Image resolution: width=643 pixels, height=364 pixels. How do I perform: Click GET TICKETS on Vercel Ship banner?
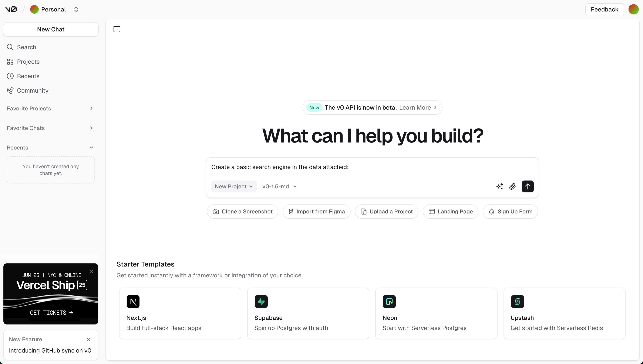click(x=51, y=313)
